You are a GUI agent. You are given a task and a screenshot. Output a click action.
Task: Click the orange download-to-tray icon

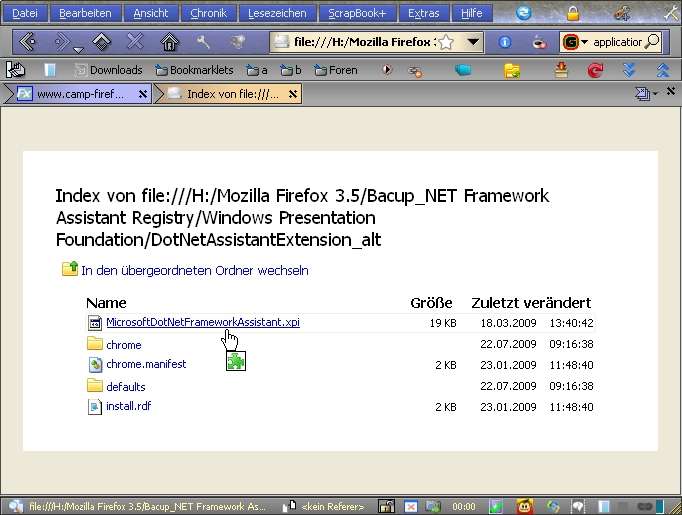[562, 70]
